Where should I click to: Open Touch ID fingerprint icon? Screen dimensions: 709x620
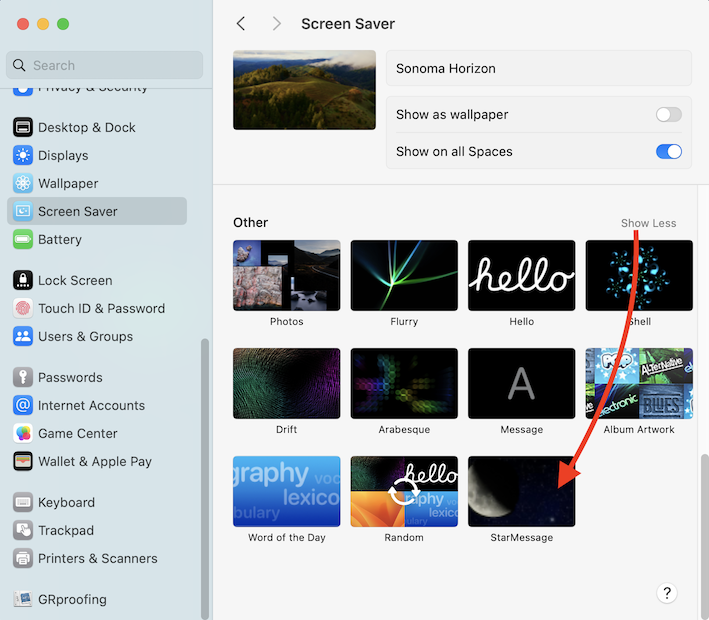(23, 308)
